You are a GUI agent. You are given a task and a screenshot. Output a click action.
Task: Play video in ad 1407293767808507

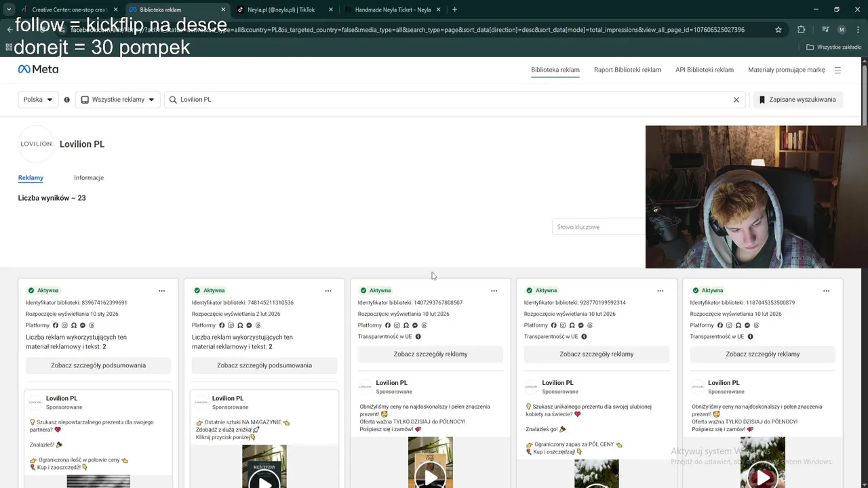click(x=431, y=477)
